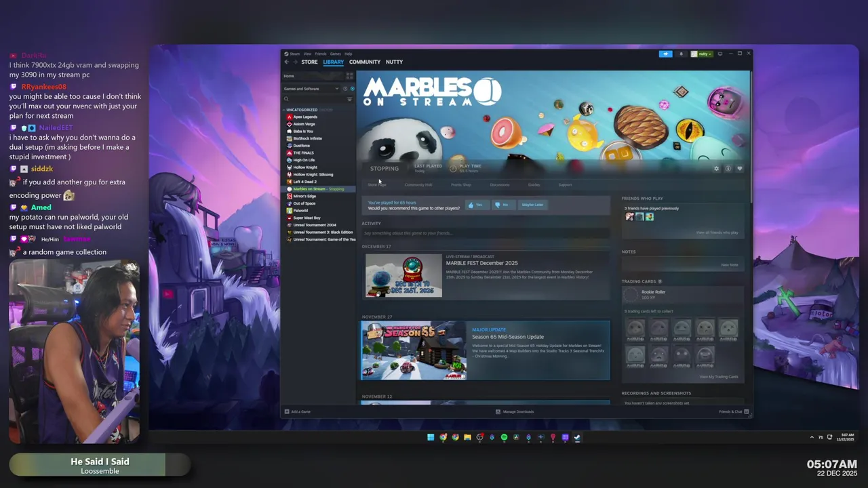
Task: Toggle the ready-to-play filter icon
Action: pos(352,89)
